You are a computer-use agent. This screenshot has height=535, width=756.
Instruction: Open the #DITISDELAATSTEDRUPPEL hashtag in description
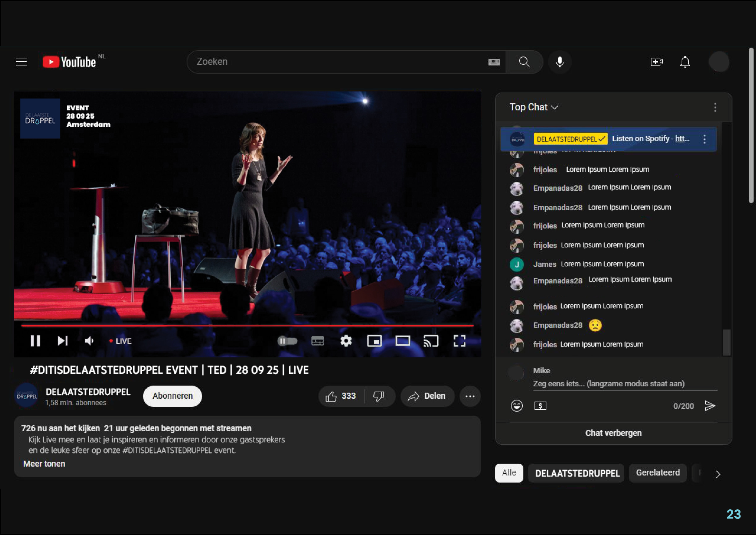[167, 450]
